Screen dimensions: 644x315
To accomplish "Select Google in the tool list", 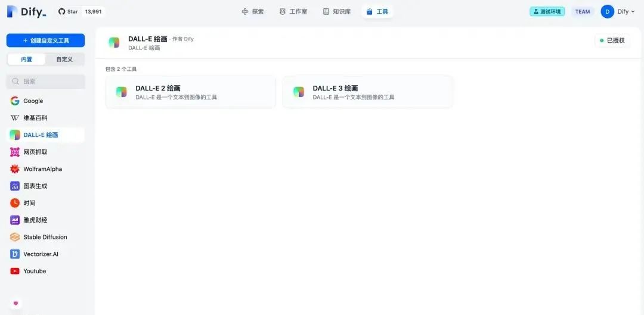I will (x=45, y=101).
